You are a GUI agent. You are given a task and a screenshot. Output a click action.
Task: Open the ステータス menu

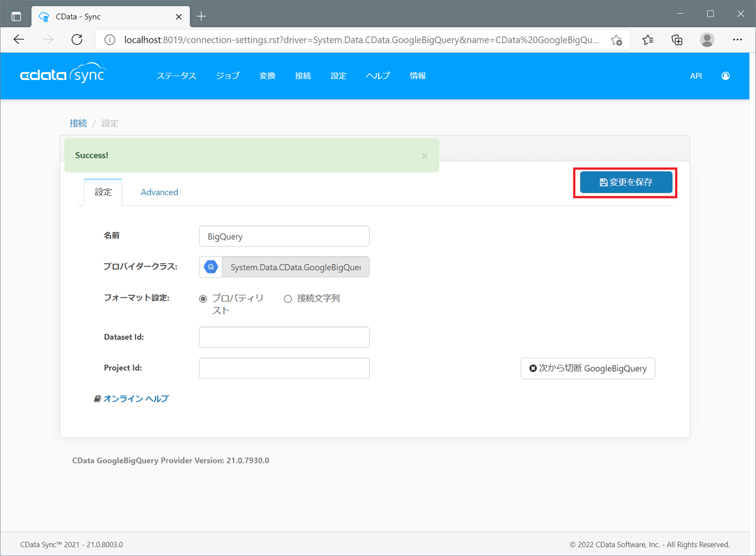pyautogui.click(x=176, y=76)
